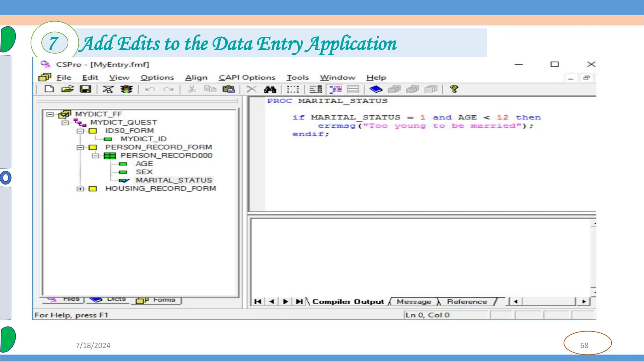The height and width of the screenshot is (362, 644).
Task: Select the SEX field item
Action: tap(144, 172)
